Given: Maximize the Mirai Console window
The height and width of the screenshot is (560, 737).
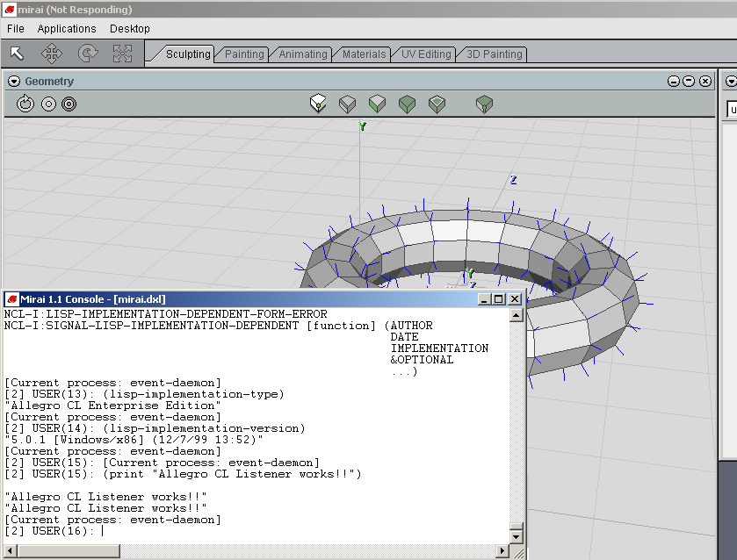Looking at the screenshot, I should pyautogui.click(x=499, y=299).
